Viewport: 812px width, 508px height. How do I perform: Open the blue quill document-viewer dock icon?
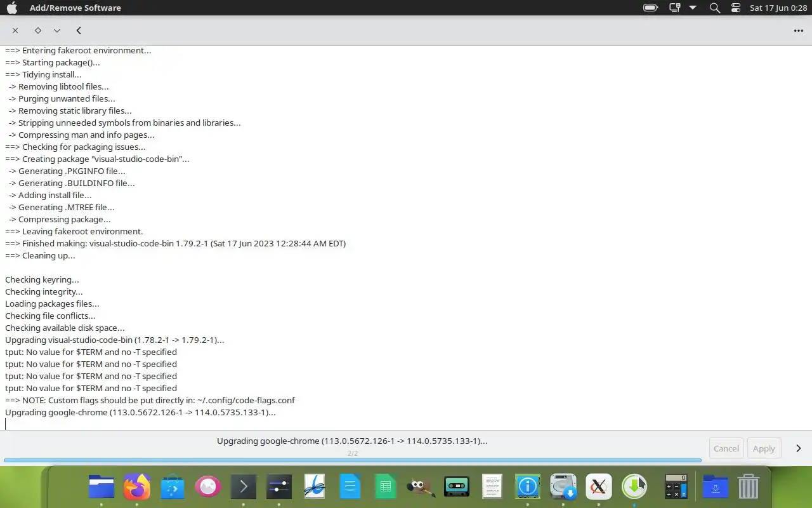coord(315,487)
